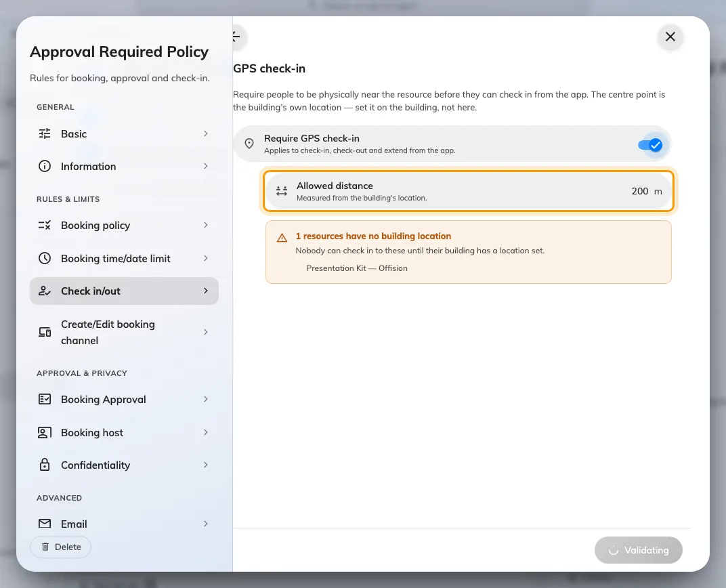Click the location pin icon on the GPS row

(x=249, y=144)
